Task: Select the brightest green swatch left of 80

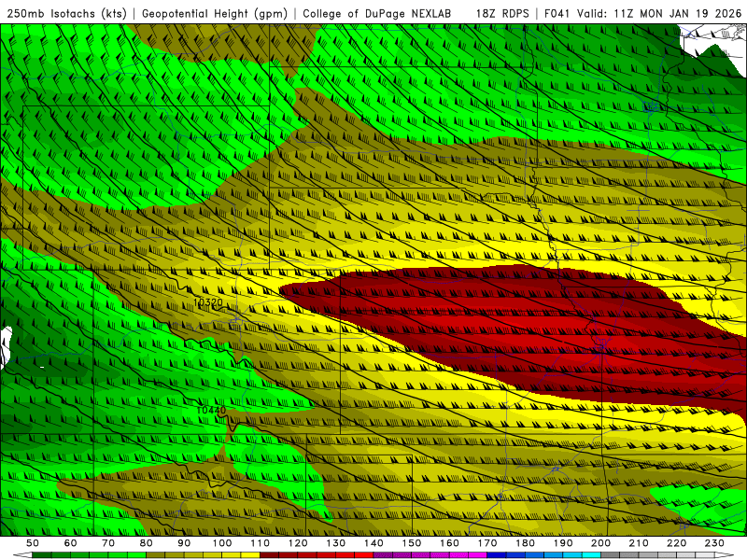Action: pyautogui.click(x=136, y=555)
